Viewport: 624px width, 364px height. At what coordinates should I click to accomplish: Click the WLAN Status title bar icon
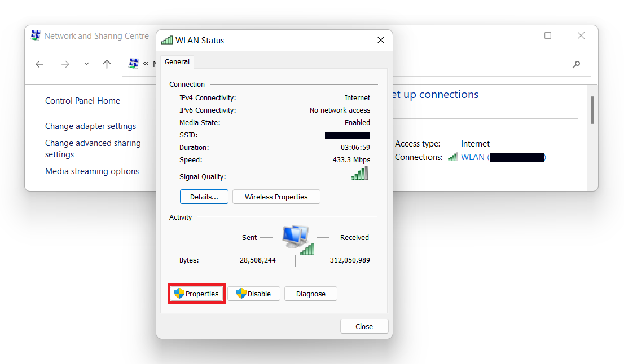point(166,40)
